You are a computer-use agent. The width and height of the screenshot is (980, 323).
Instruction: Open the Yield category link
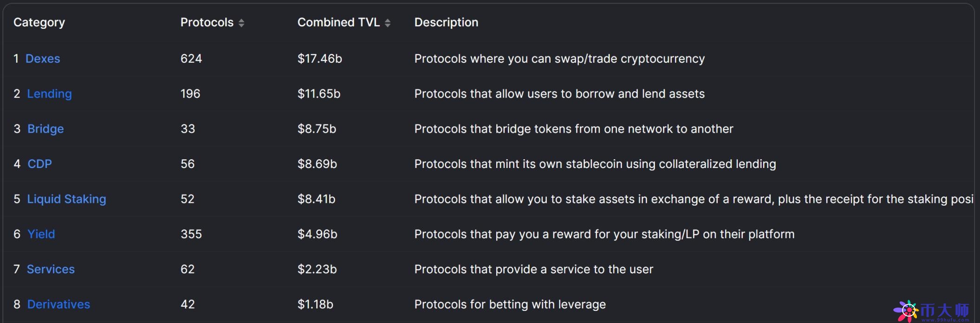tap(41, 234)
